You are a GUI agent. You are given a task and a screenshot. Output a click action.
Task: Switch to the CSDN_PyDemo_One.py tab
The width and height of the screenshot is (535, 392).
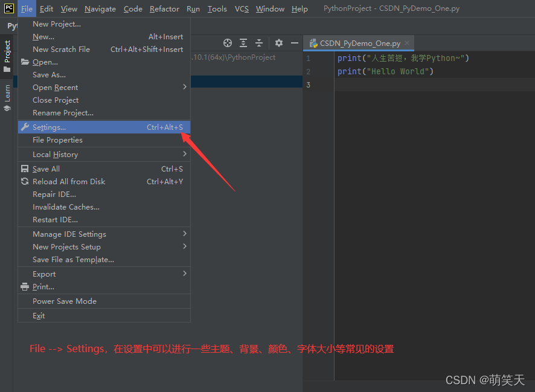click(x=359, y=43)
